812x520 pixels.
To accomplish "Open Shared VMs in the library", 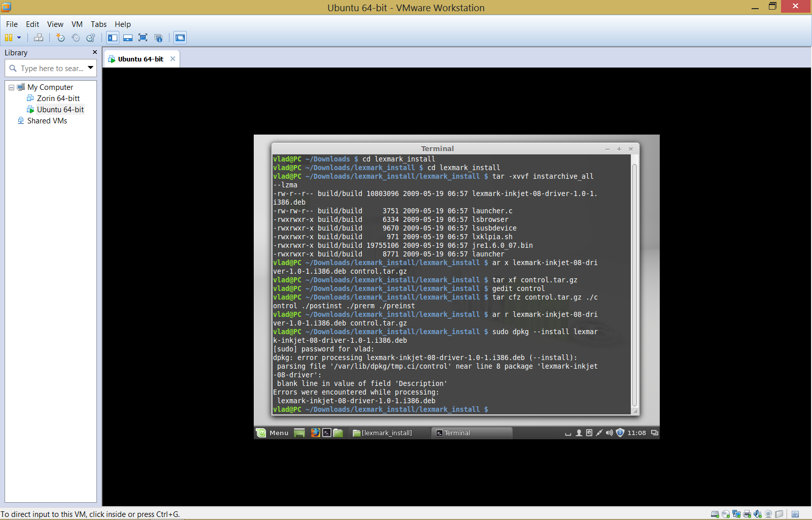I will click(47, 121).
